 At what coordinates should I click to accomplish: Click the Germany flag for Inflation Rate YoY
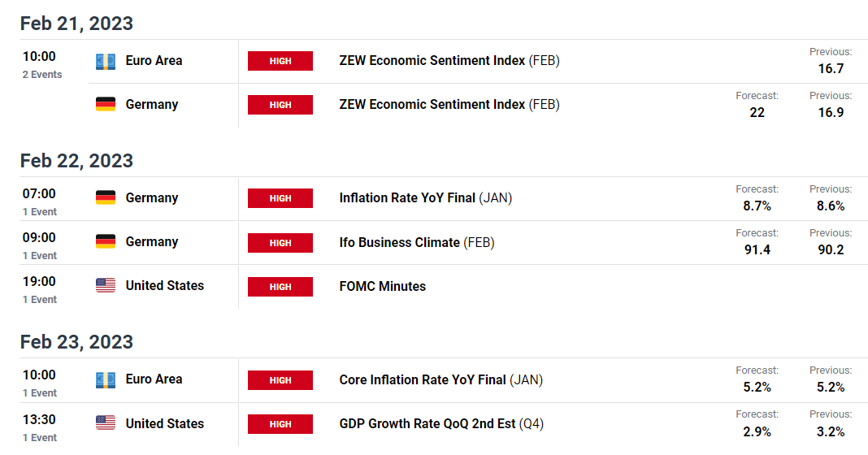[105, 198]
